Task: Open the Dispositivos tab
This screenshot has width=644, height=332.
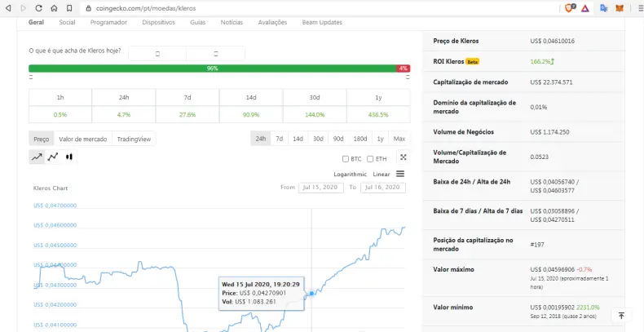Action: pyautogui.click(x=158, y=22)
